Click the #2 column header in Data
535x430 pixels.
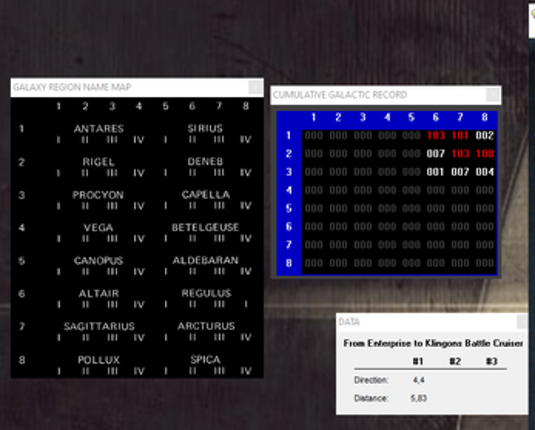tap(455, 361)
